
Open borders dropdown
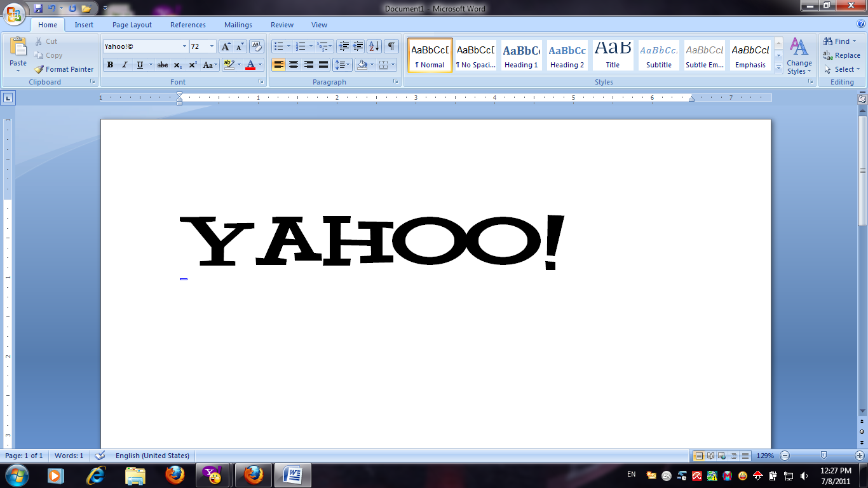coord(392,65)
